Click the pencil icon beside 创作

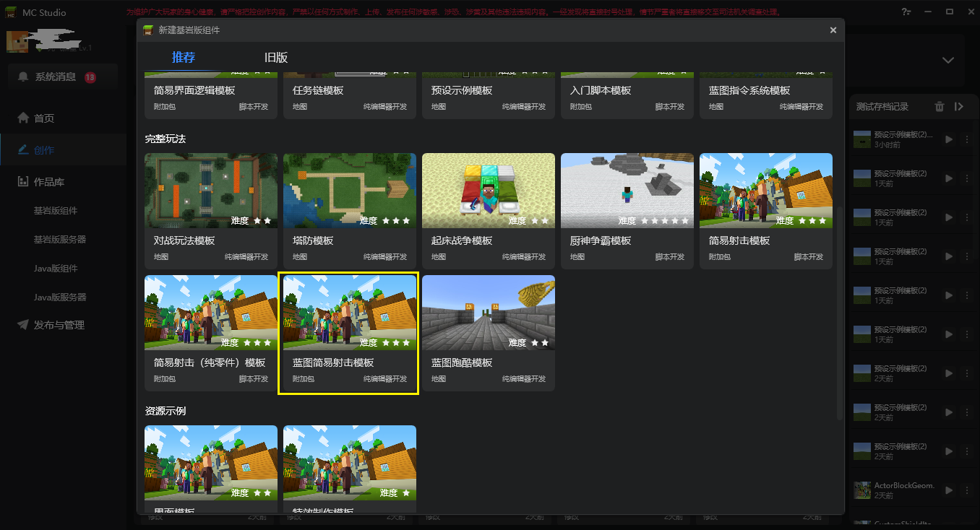[x=23, y=149]
